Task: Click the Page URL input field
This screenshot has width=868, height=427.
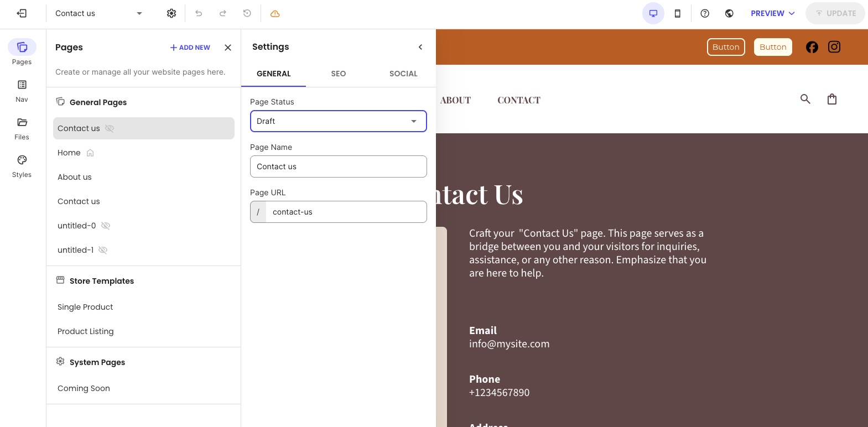Action: (x=346, y=212)
